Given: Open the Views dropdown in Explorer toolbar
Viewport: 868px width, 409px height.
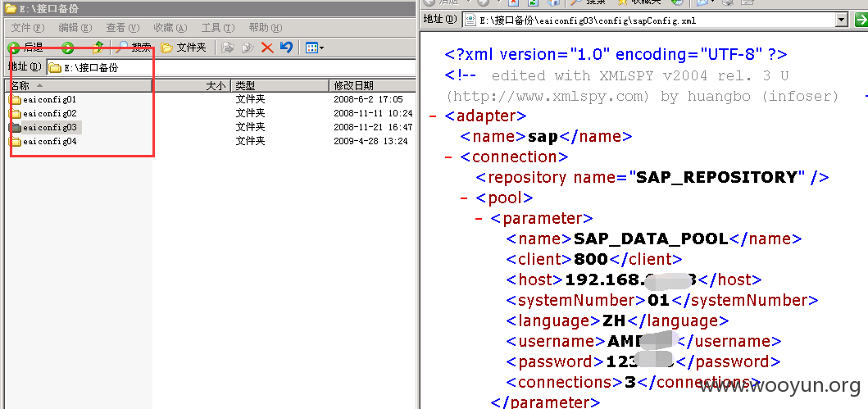Looking at the screenshot, I should (315, 48).
